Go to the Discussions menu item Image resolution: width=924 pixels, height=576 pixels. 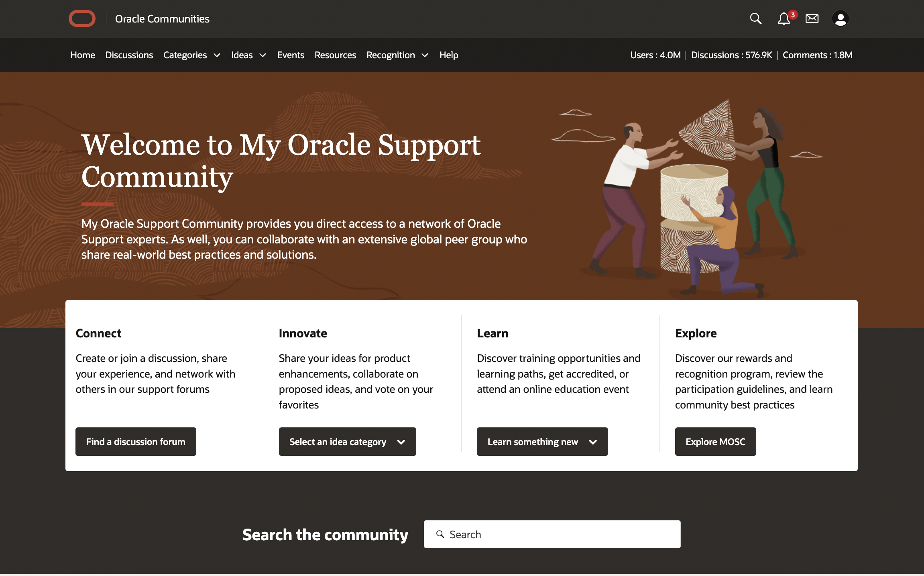click(129, 55)
